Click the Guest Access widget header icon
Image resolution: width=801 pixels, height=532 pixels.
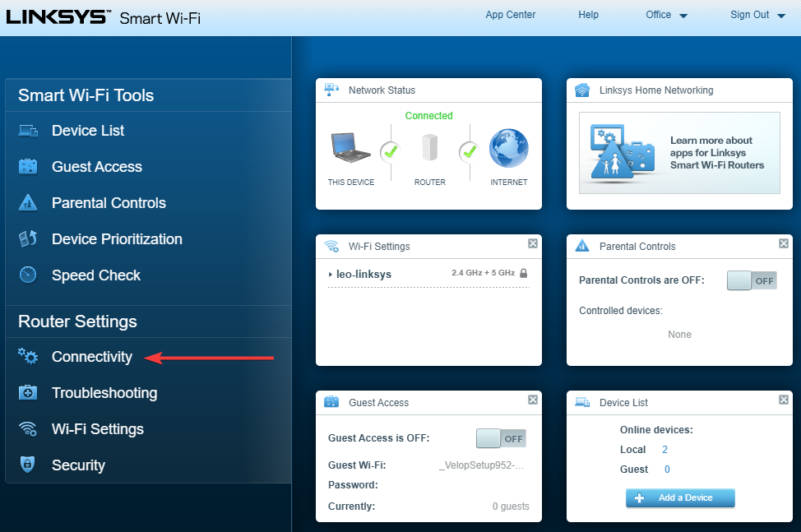(x=331, y=402)
